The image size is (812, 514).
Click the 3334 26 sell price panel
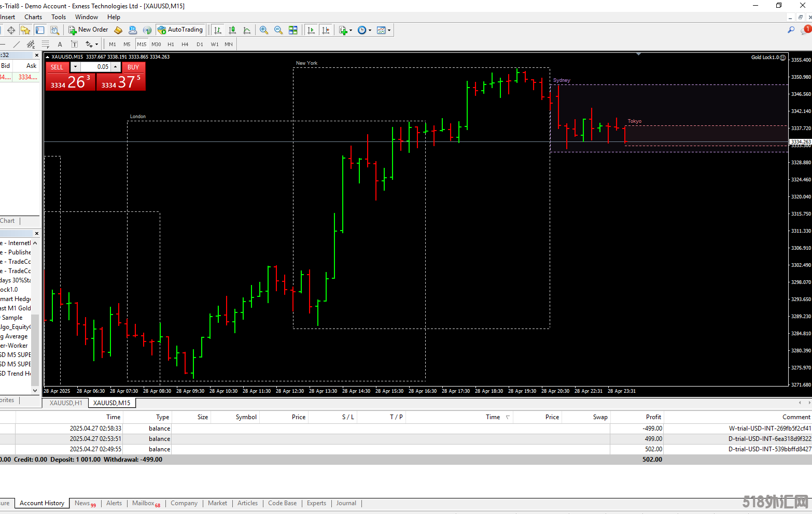pos(71,82)
